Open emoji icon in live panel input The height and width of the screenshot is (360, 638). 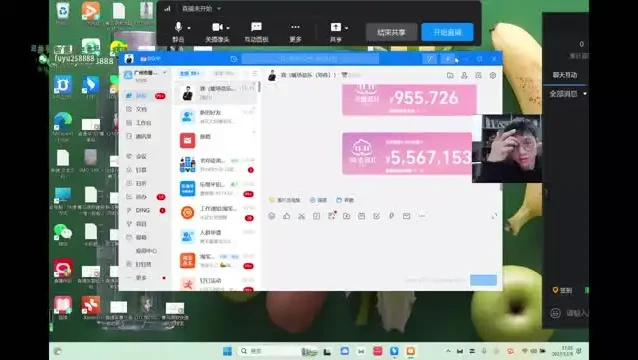tap(555, 313)
